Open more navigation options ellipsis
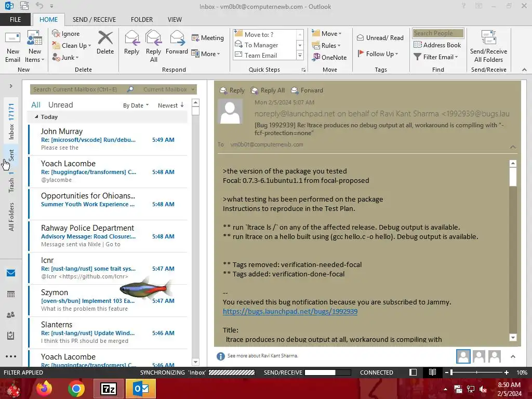This screenshot has height=399, width=532. [11, 356]
